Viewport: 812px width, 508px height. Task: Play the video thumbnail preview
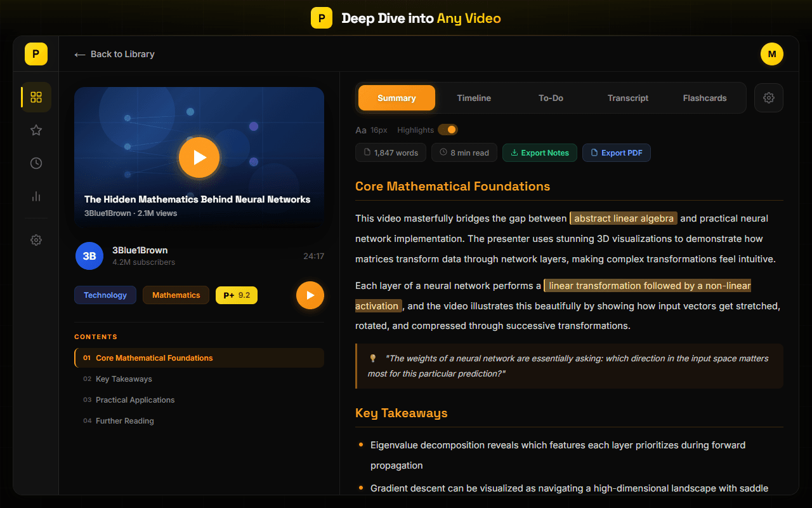pos(199,157)
